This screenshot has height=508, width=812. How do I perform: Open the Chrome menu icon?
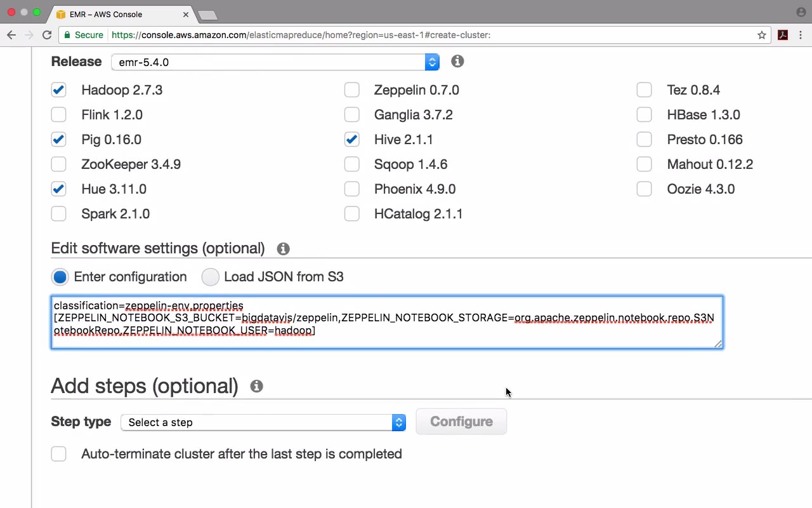coord(801,35)
